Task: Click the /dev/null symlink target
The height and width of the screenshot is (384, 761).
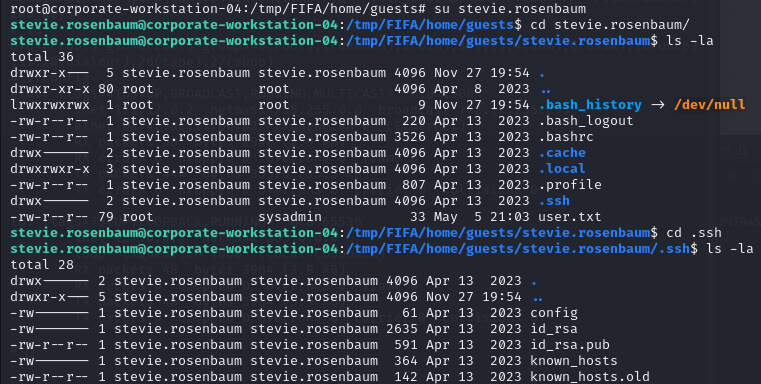Action: [710, 105]
